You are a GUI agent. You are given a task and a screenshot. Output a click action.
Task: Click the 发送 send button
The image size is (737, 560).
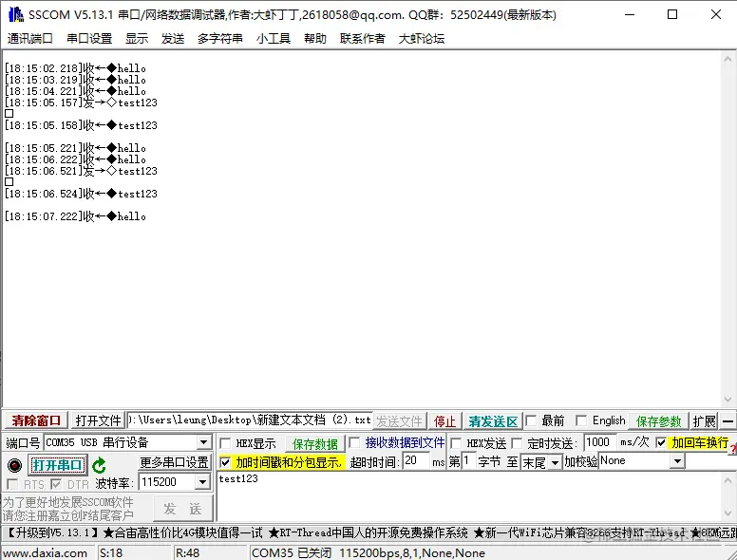tap(183, 508)
